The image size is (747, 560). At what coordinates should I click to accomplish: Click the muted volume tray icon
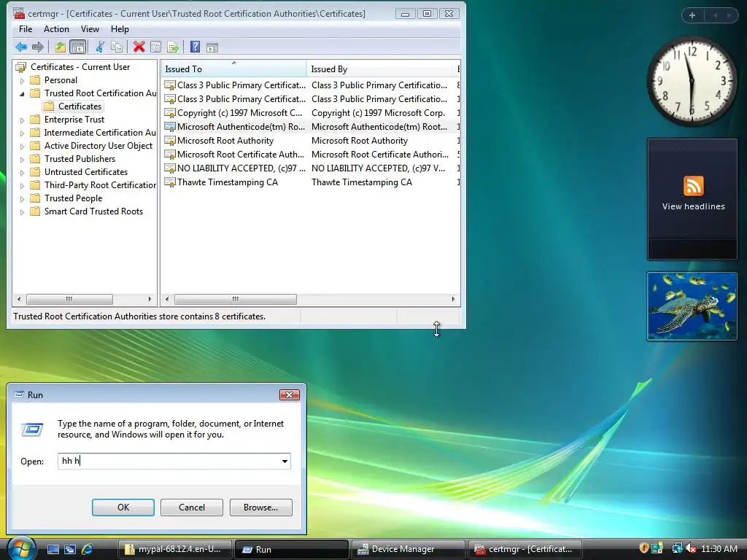(x=691, y=548)
